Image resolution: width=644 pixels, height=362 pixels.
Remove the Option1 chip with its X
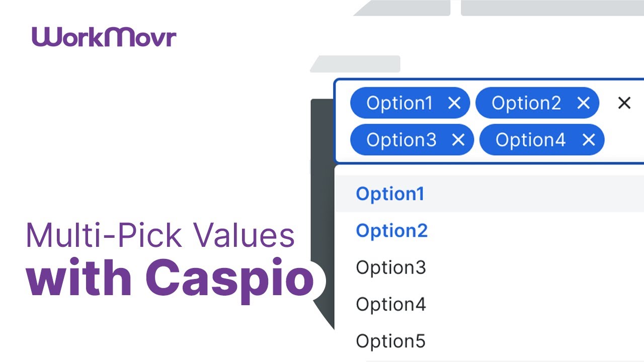point(454,103)
